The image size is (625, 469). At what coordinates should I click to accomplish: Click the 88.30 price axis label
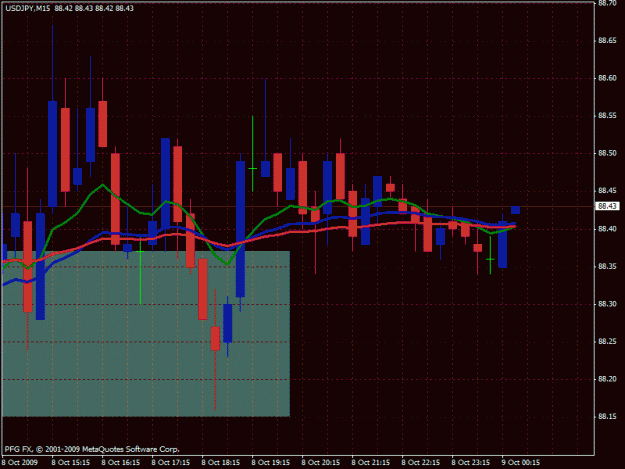pyautogui.click(x=607, y=304)
